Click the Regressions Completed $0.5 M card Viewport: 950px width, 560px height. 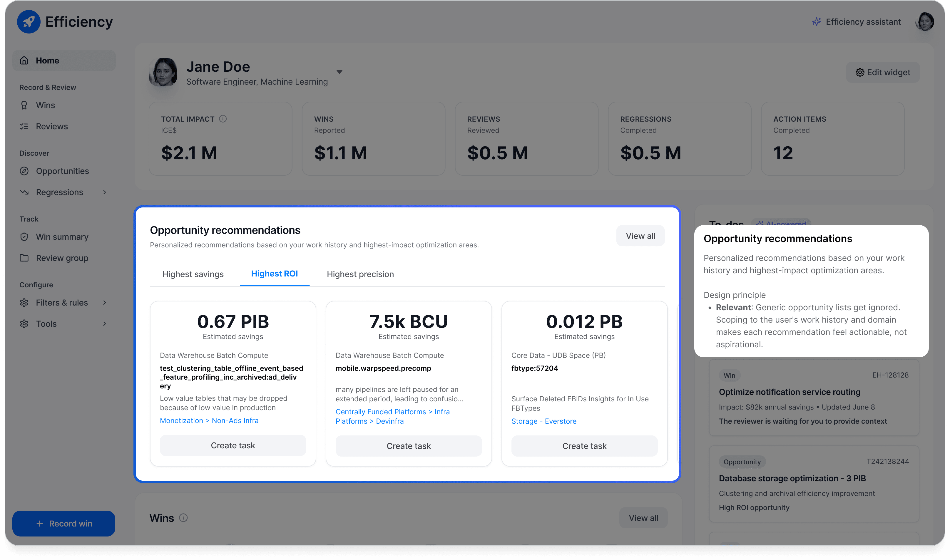[x=679, y=138]
